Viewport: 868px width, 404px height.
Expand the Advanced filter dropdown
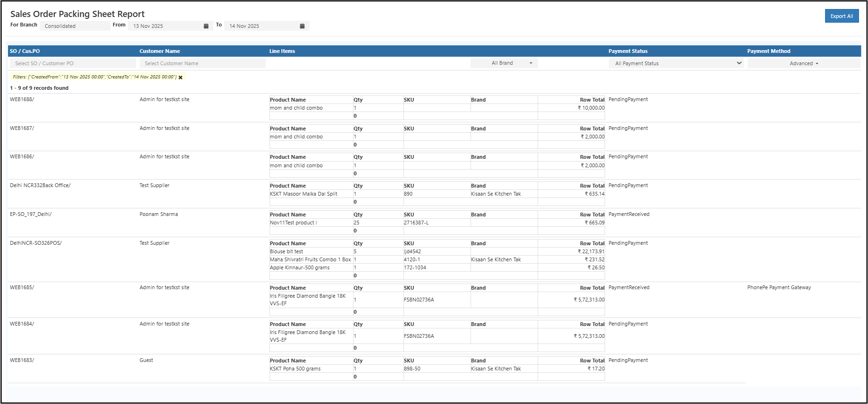804,63
